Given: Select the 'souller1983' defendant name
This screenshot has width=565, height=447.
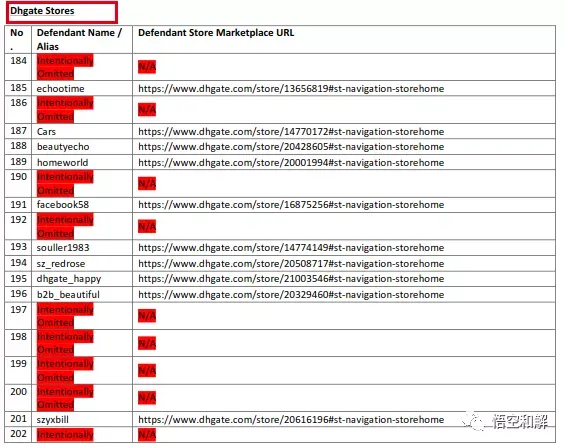Looking at the screenshot, I should point(63,248).
